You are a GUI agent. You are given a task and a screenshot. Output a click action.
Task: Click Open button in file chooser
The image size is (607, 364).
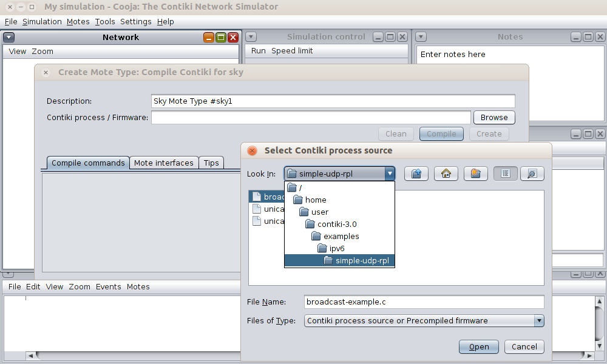[x=479, y=346]
